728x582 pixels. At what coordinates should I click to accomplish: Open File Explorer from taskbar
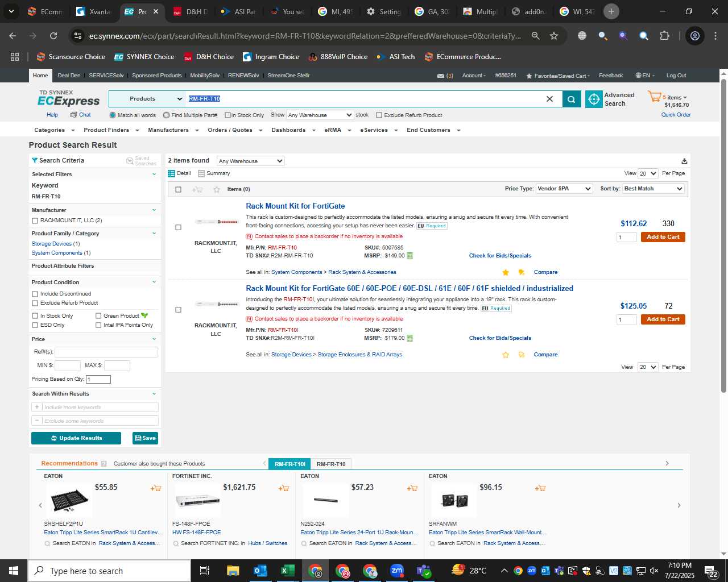click(x=233, y=571)
